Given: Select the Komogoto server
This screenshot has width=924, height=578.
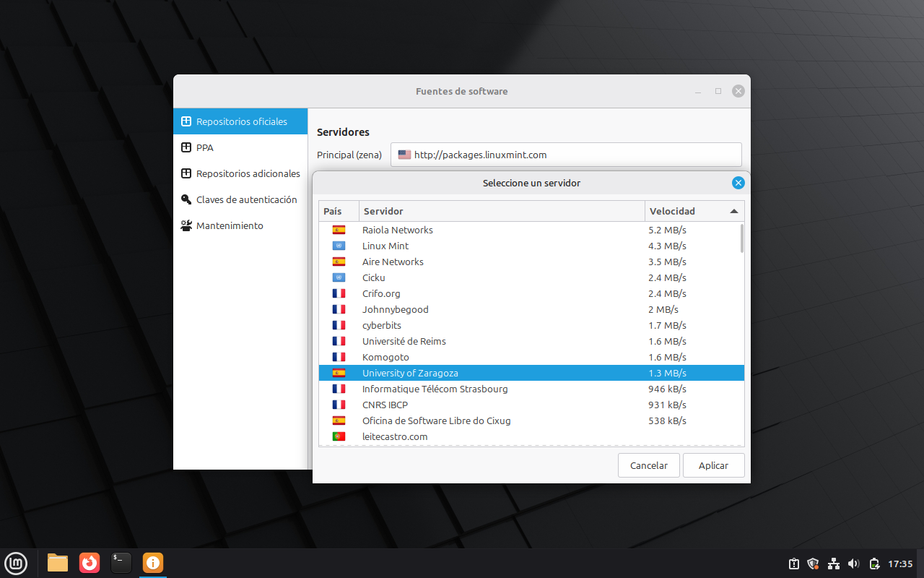Looking at the screenshot, I should (x=531, y=357).
